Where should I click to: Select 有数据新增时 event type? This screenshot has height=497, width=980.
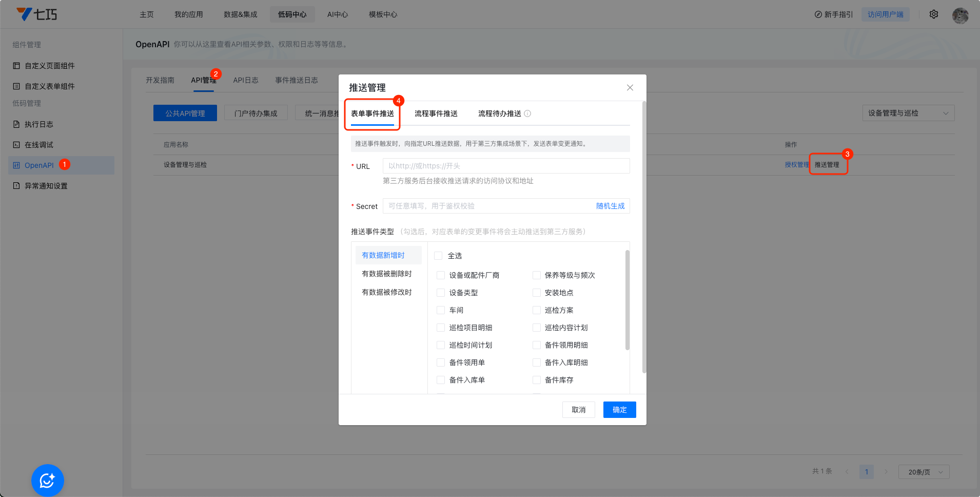[388, 255]
